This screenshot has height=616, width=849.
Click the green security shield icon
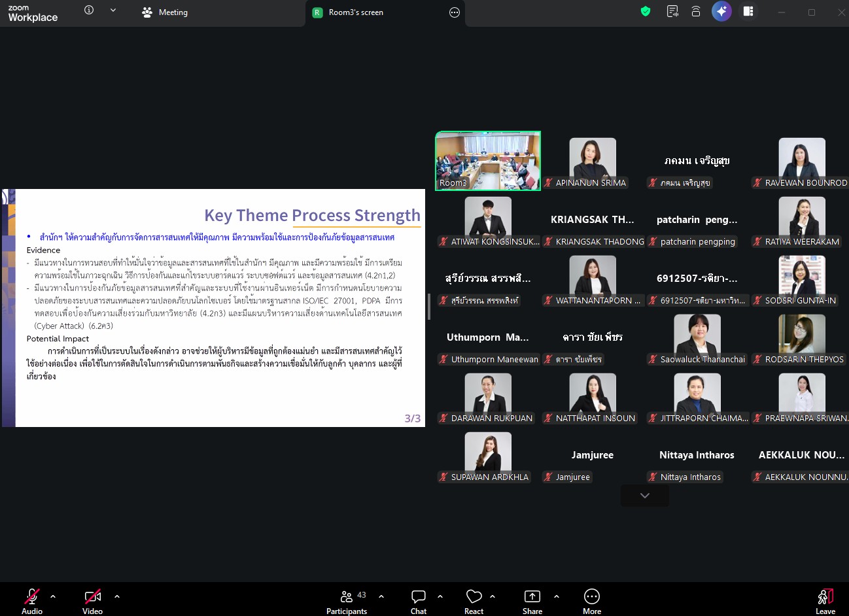pyautogui.click(x=646, y=11)
